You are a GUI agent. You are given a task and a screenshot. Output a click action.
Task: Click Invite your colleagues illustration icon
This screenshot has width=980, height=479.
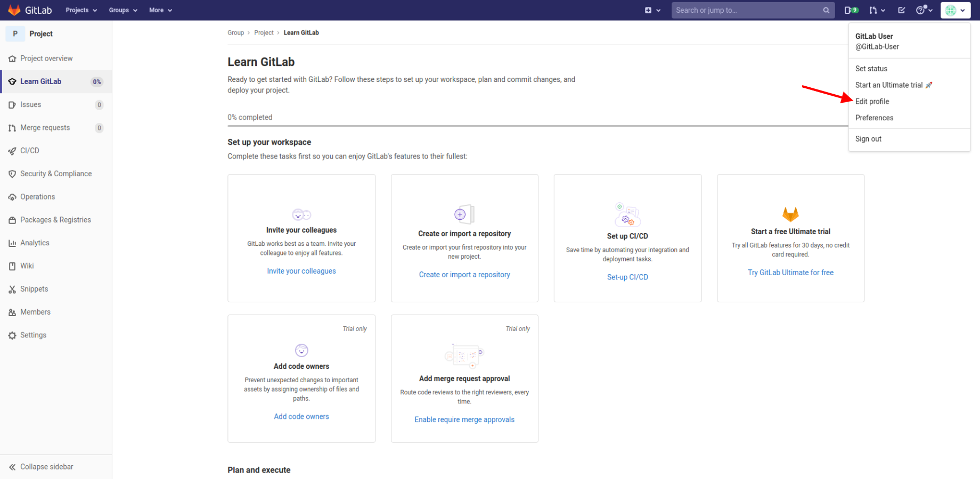tap(301, 214)
